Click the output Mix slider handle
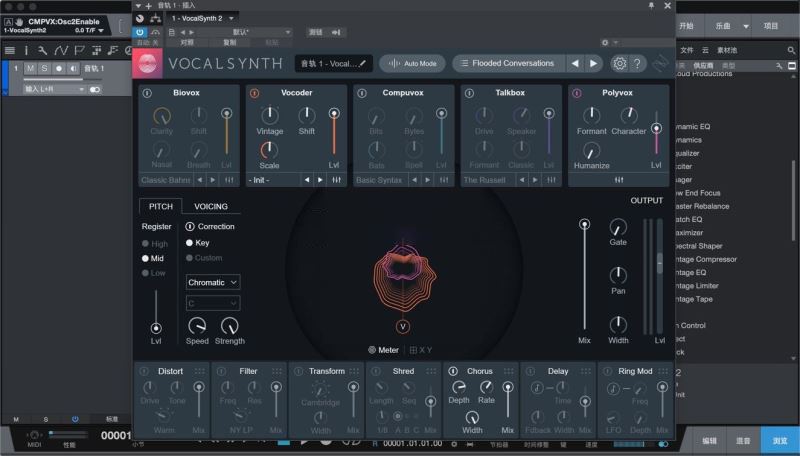800x456 pixels. point(585,224)
